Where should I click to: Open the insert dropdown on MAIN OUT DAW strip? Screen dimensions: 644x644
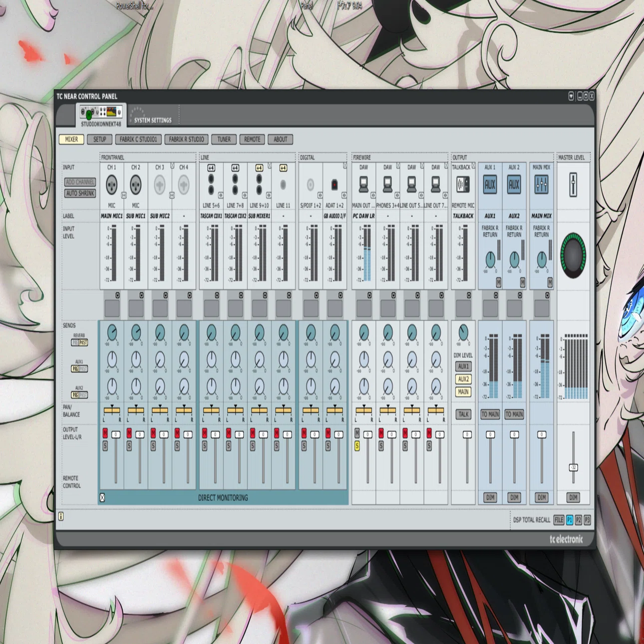(369, 296)
